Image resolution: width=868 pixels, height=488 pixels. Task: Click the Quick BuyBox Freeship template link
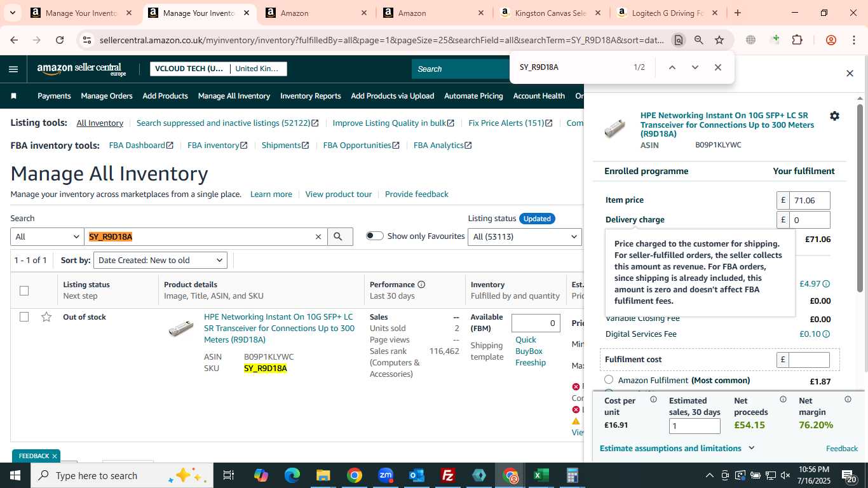tap(531, 351)
